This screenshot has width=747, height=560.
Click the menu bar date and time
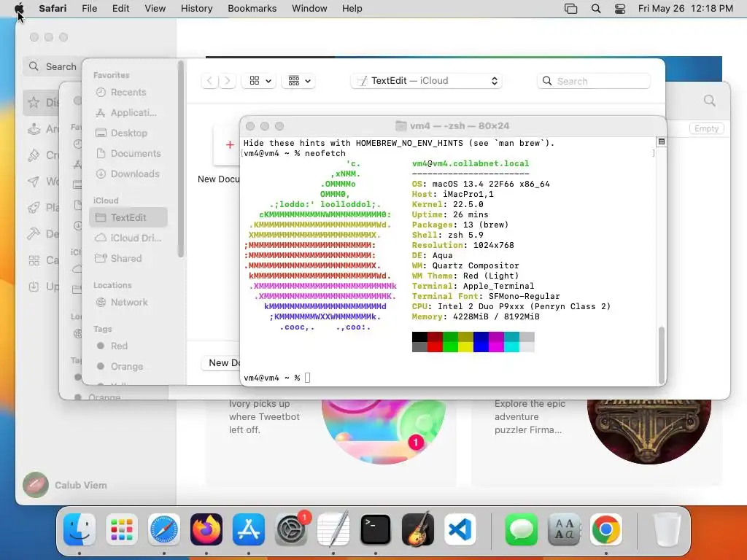click(x=686, y=9)
